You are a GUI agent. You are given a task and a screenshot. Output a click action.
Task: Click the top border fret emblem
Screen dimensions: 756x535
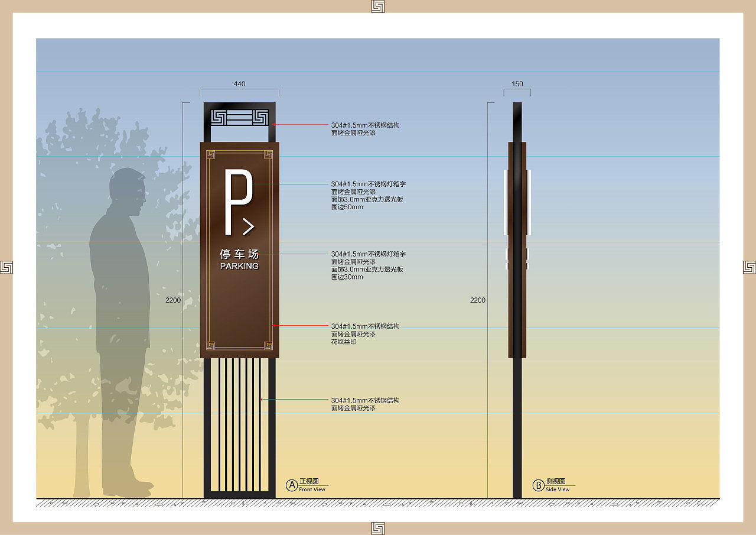pyautogui.click(x=378, y=7)
